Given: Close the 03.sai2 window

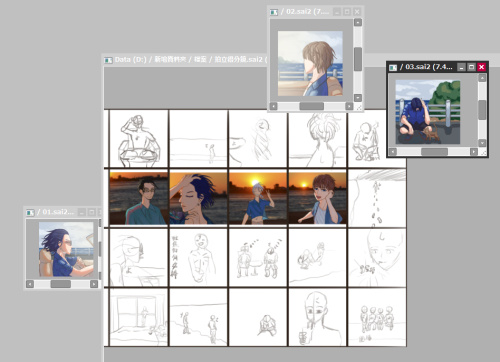Looking at the screenshot, I should [x=481, y=67].
